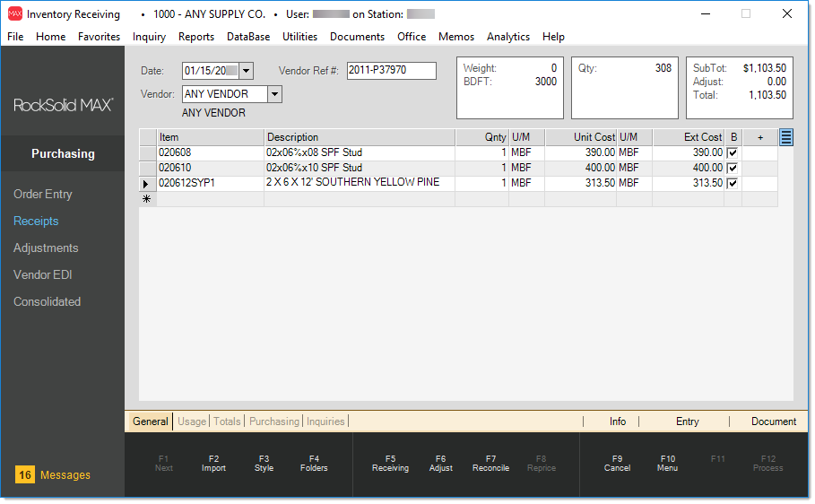Click the F5 Receiving function key
Viewport: 815px width, 504px height.
pos(390,464)
